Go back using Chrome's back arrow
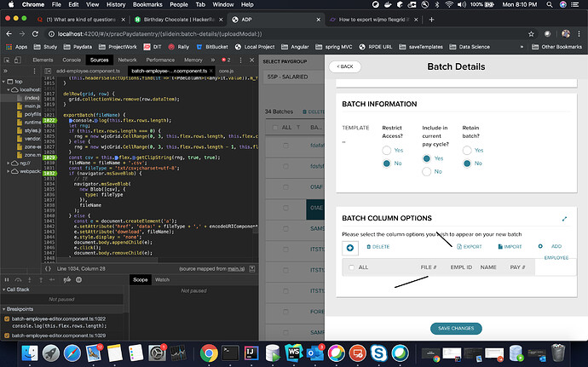 [x=9, y=34]
